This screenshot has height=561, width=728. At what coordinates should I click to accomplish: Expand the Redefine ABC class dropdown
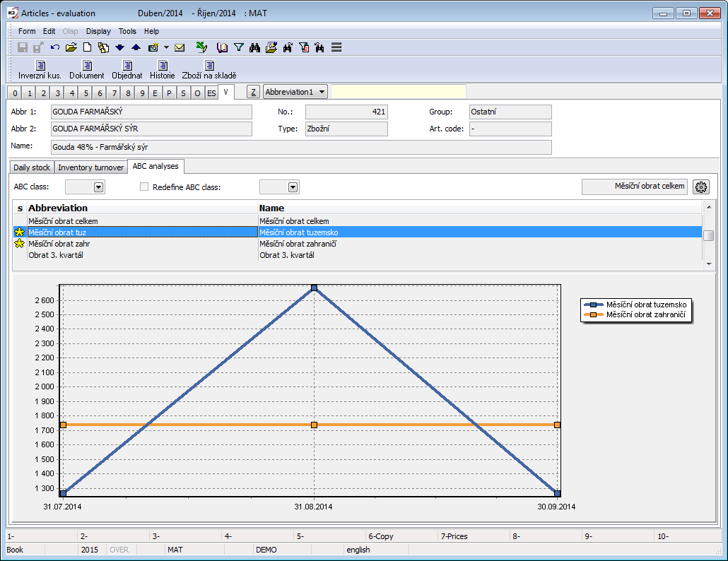click(293, 187)
